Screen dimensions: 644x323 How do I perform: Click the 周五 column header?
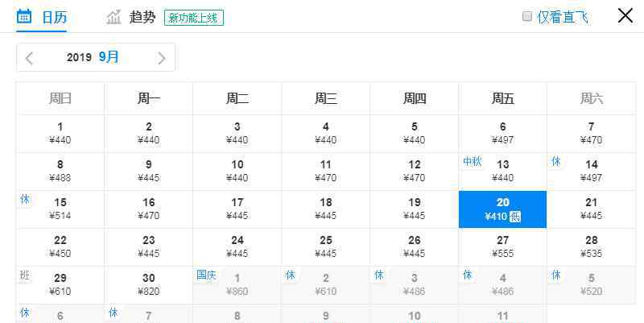[502, 98]
